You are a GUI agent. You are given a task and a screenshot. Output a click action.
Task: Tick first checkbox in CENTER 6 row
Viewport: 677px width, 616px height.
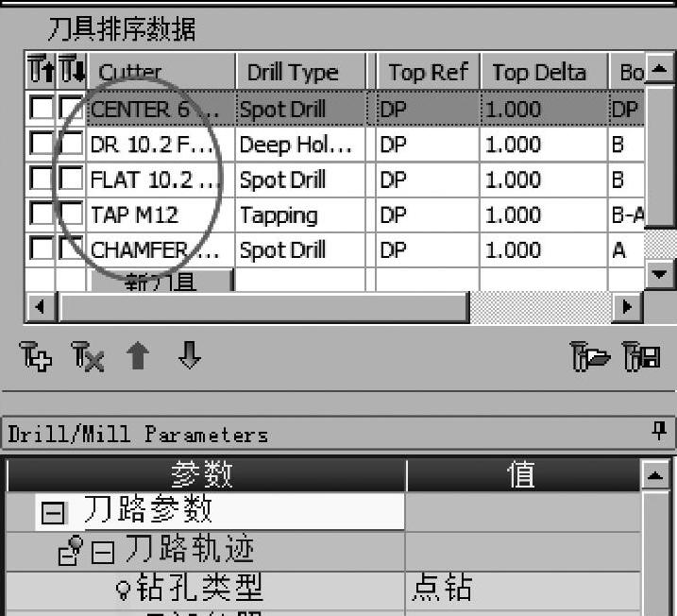click(x=42, y=107)
